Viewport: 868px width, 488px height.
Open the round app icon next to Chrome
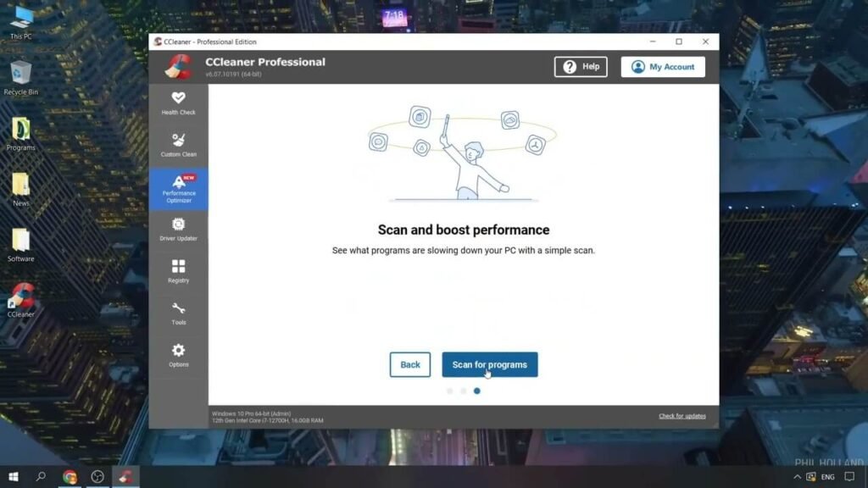point(97,476)
